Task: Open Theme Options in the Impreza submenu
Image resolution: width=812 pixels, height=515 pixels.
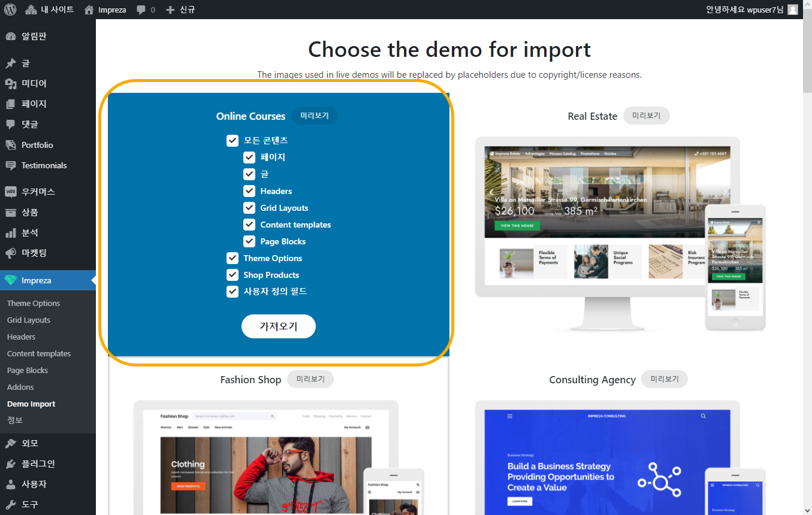Action: coord(34,303)
